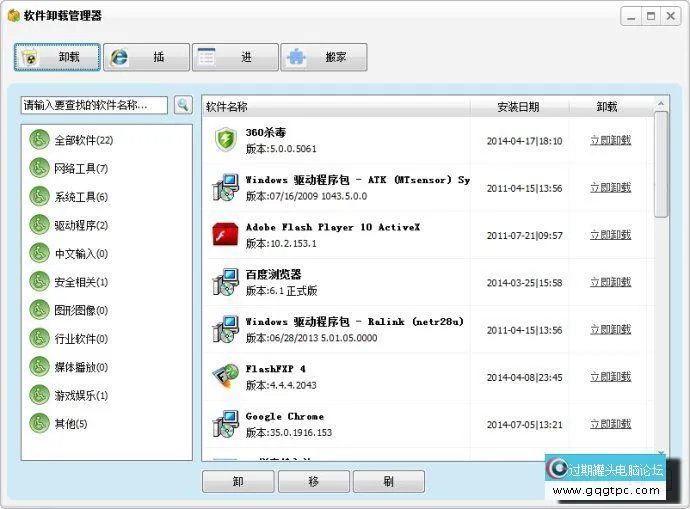Screen dimensions: 690x509
Task: Select 网络工具(7) category
Action: pos(81,168)
